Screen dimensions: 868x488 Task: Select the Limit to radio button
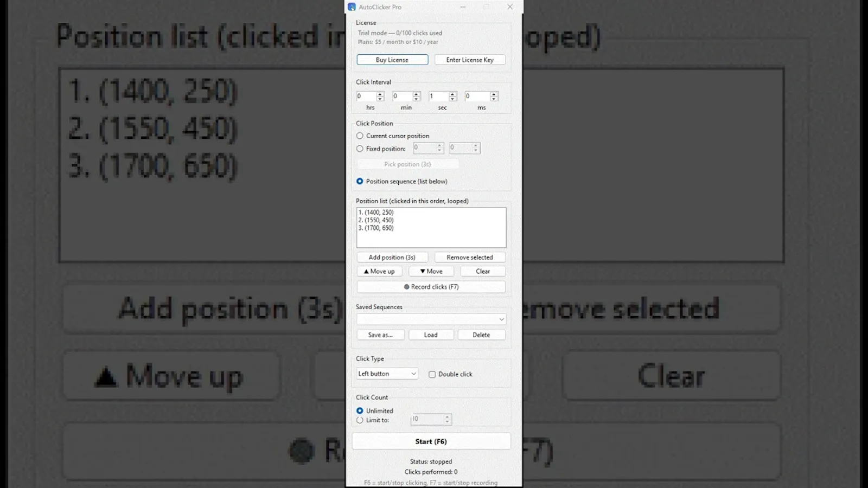(x=360, y=420)
